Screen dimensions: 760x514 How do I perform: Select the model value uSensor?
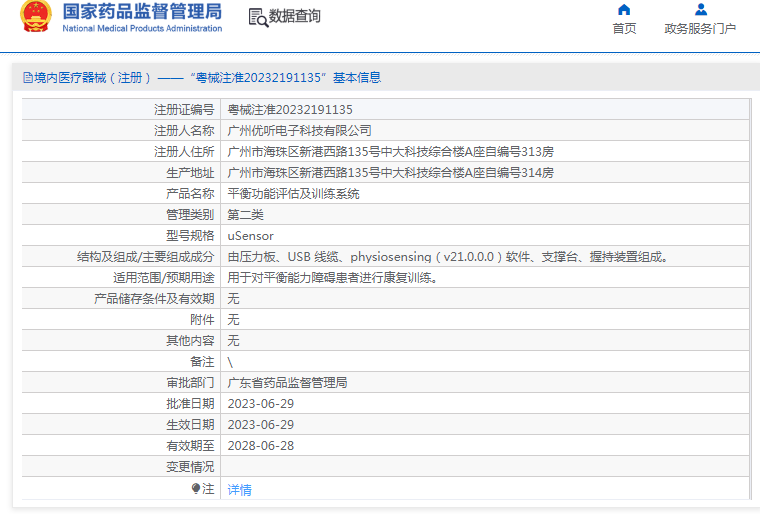point(251,236)
